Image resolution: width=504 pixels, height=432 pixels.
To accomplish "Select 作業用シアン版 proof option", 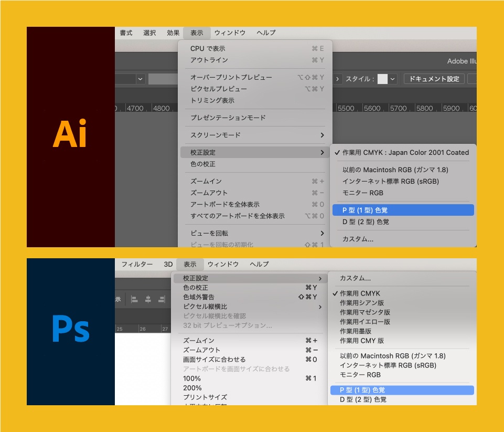I will [x=402, y=303].
